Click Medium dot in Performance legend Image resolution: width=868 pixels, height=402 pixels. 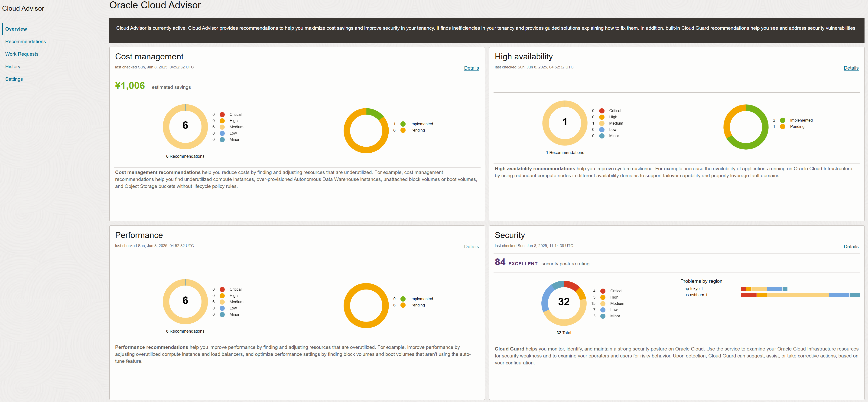(222, 302)
